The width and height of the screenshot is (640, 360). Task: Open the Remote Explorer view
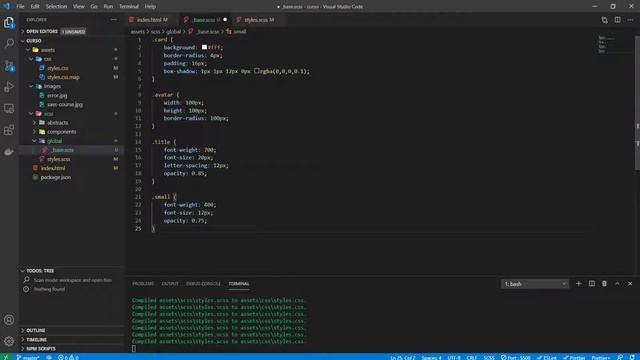point(9,109)
